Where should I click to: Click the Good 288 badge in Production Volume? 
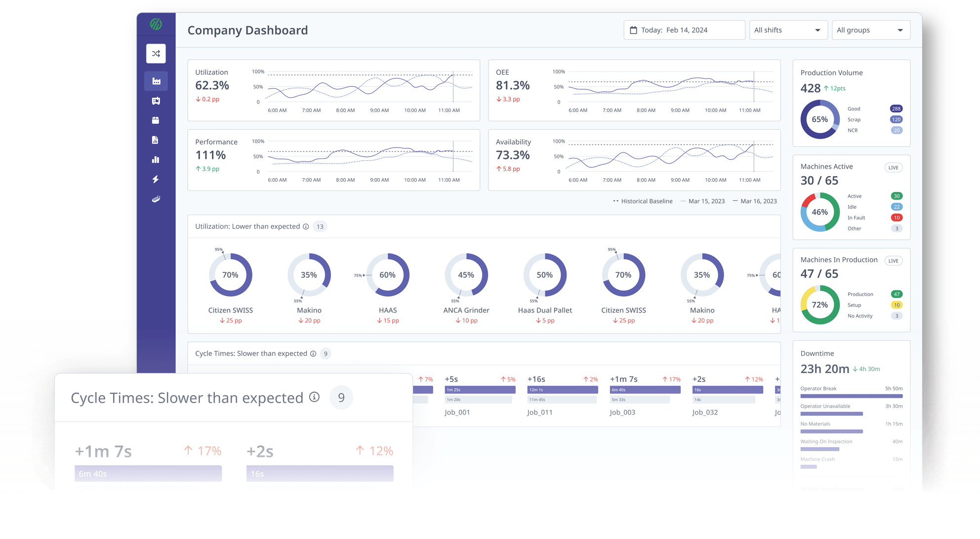tap(896, 109)
